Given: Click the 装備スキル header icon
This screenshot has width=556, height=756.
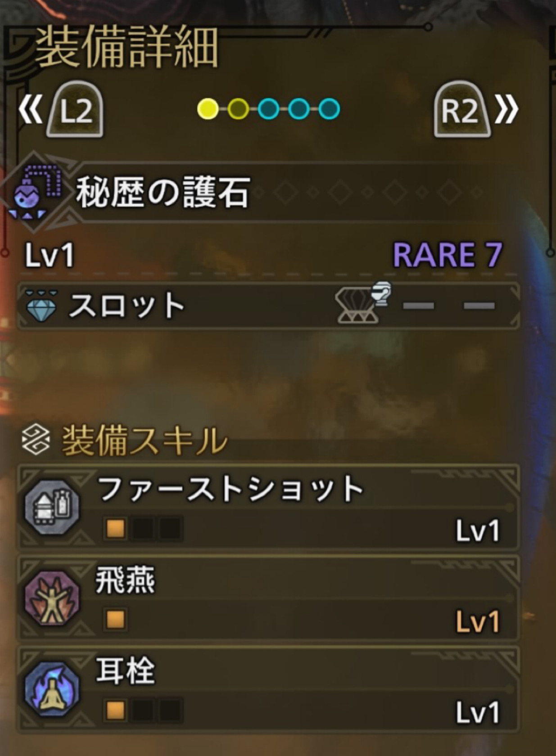Looking at the screenshot, I should (36, 440).
